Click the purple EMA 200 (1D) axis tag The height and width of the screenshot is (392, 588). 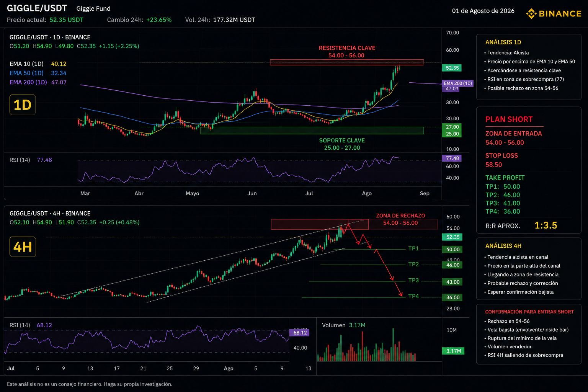point(458,83)
